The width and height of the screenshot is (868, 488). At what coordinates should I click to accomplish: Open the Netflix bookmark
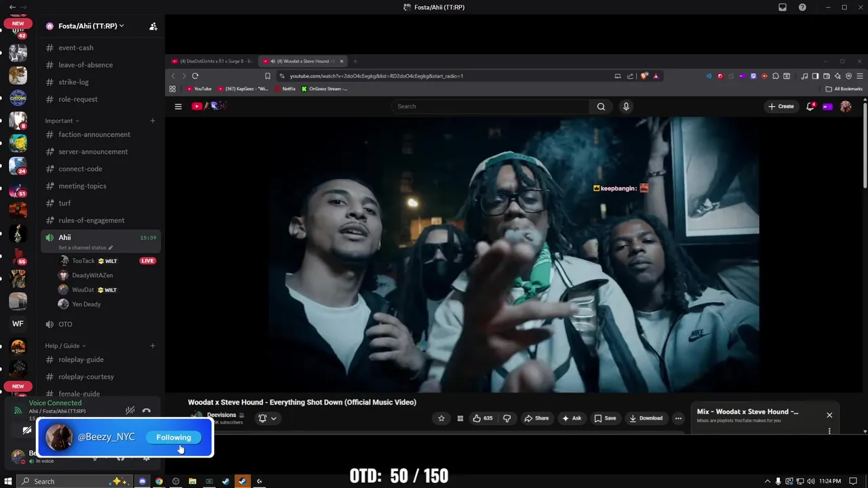pos(285,89)
